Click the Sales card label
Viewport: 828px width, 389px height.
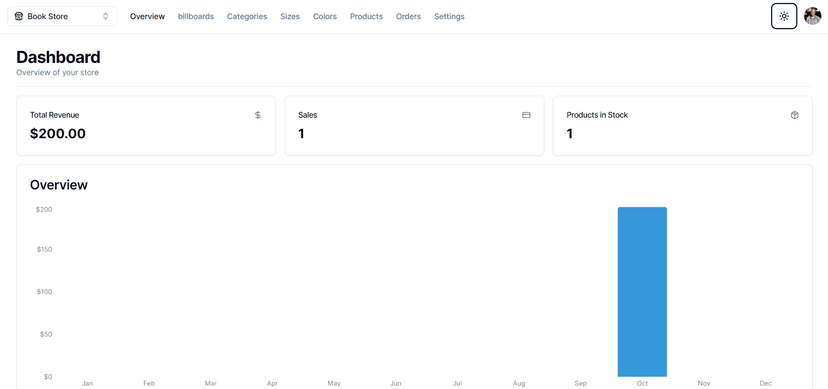click(308, 115)
